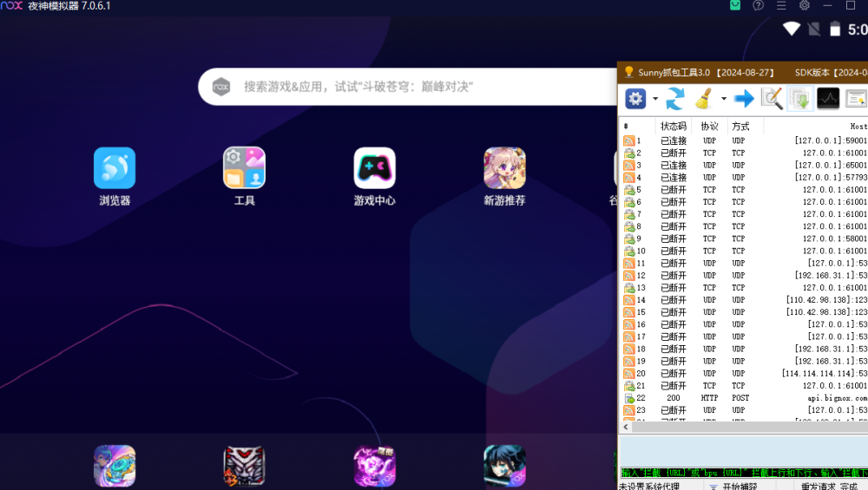Open the Nox help question-mark icon

point(758,5)
